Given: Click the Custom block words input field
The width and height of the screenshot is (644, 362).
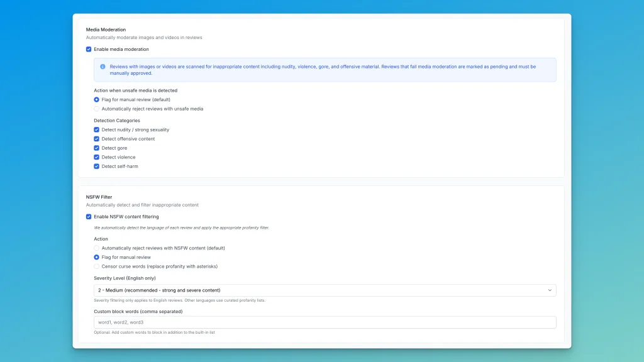Looking at the screenshot, I should point(325,322).
